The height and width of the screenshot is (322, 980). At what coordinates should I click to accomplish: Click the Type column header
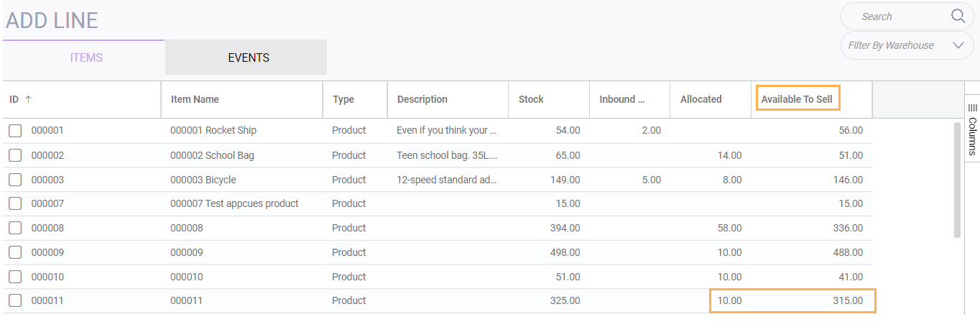[343, 100]
